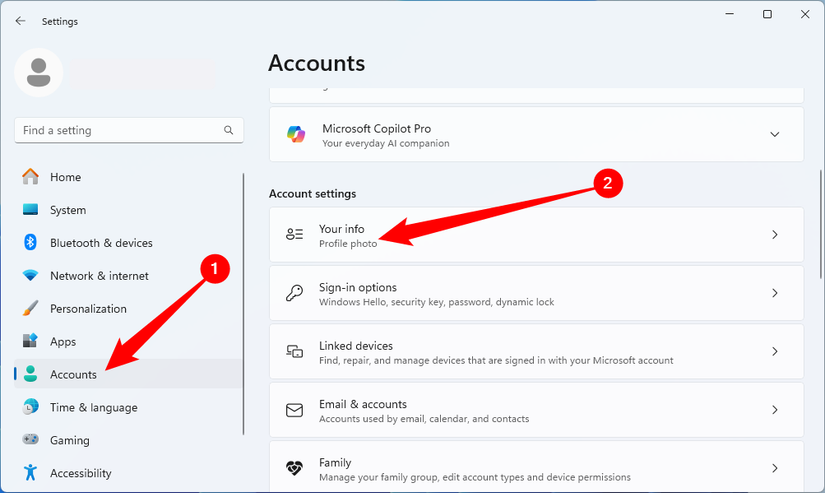825x493 pixels.
Task: Click "Accounts used by email, calendar, and contacts"
Action: point(424,419)
